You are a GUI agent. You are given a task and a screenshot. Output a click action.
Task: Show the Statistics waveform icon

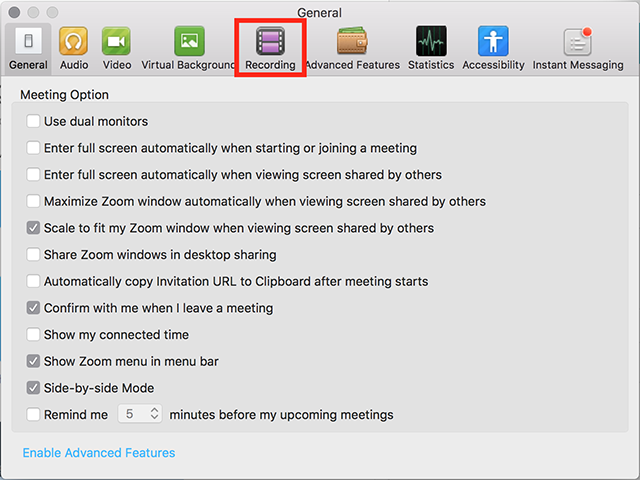(431, 42)
